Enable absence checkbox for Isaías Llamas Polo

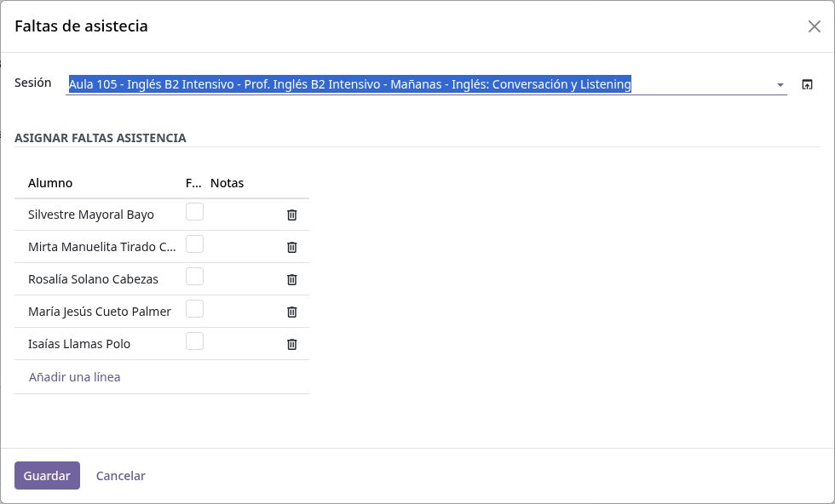tap(194, 341)
